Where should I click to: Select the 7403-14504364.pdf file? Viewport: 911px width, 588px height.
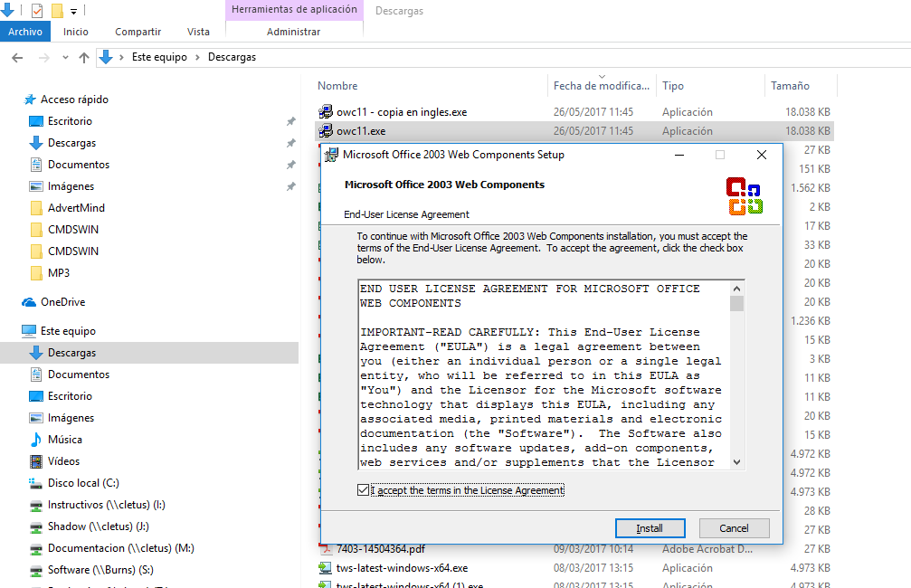(380, 549)
